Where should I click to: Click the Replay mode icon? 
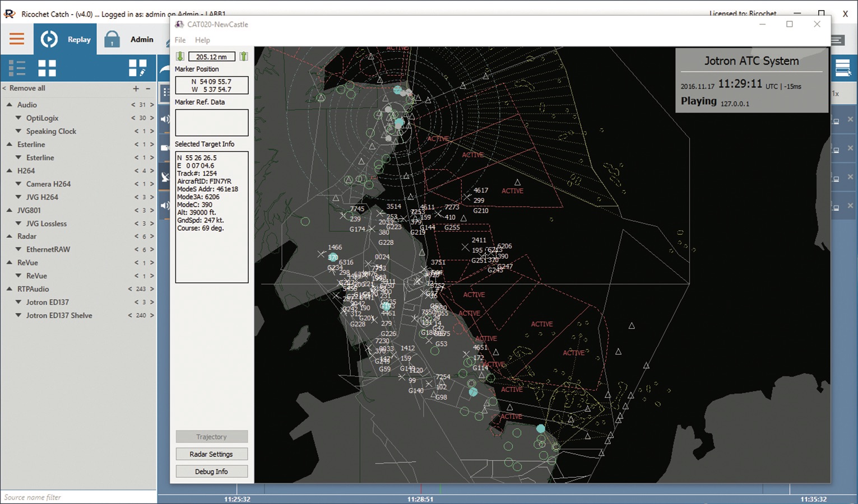point(49,39)
